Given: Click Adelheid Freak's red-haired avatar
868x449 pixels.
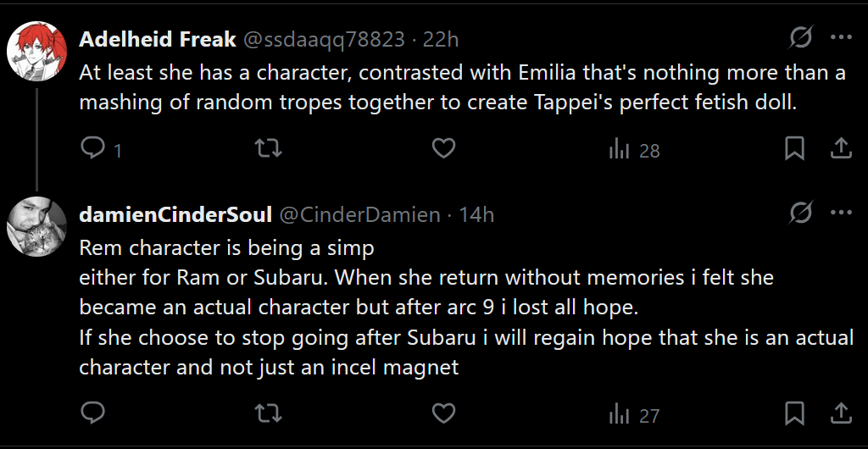Looking at the screenshot, I should tap(36, 50).
